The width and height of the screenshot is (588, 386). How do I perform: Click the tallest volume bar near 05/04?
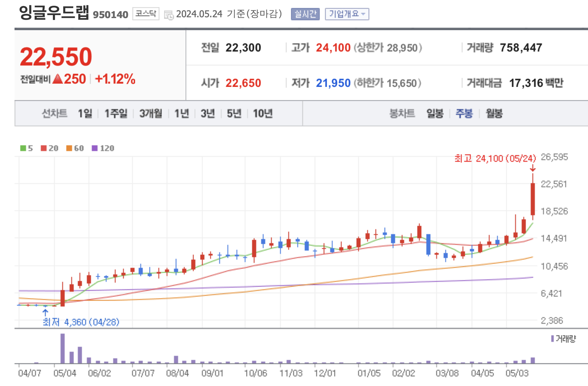coord(62,348)
